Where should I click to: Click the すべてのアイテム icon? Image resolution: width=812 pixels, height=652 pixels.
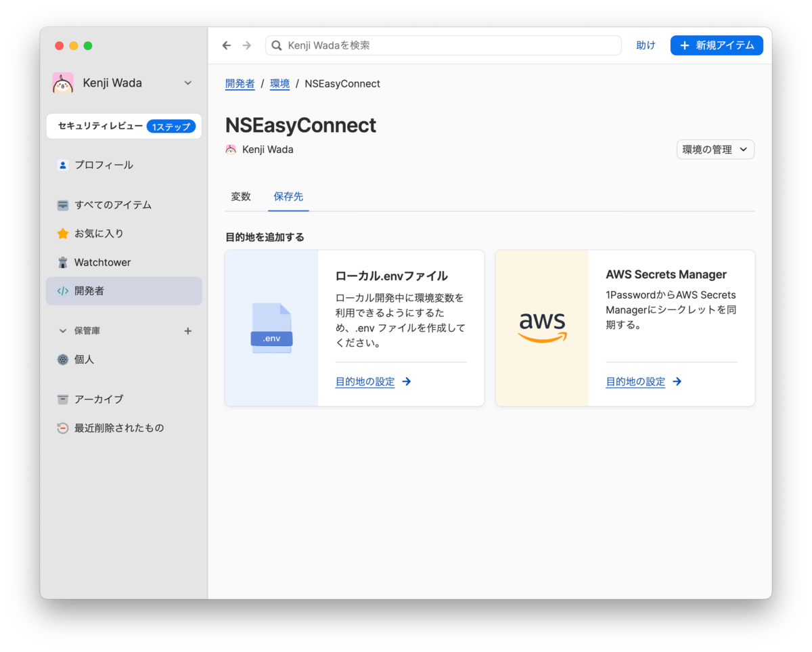click(63, 204)
